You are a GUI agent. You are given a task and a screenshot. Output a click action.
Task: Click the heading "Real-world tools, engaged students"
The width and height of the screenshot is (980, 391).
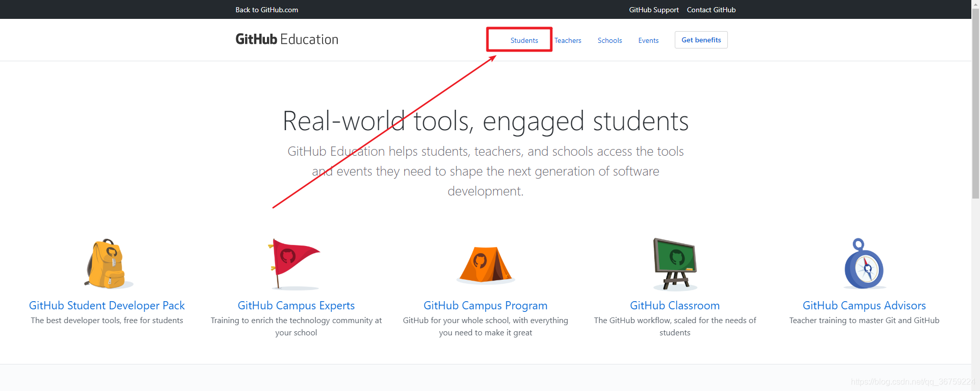pos(485,121)
